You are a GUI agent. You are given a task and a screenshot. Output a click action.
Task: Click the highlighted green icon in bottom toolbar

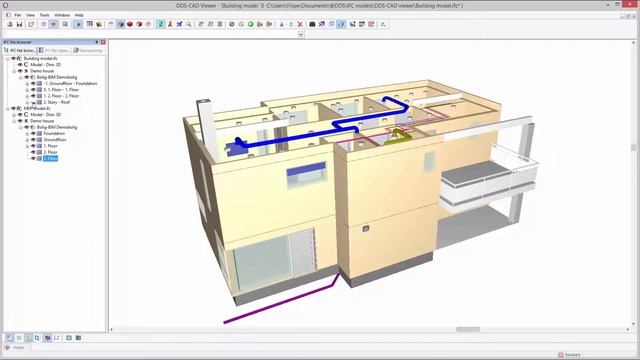pos(28,338)
